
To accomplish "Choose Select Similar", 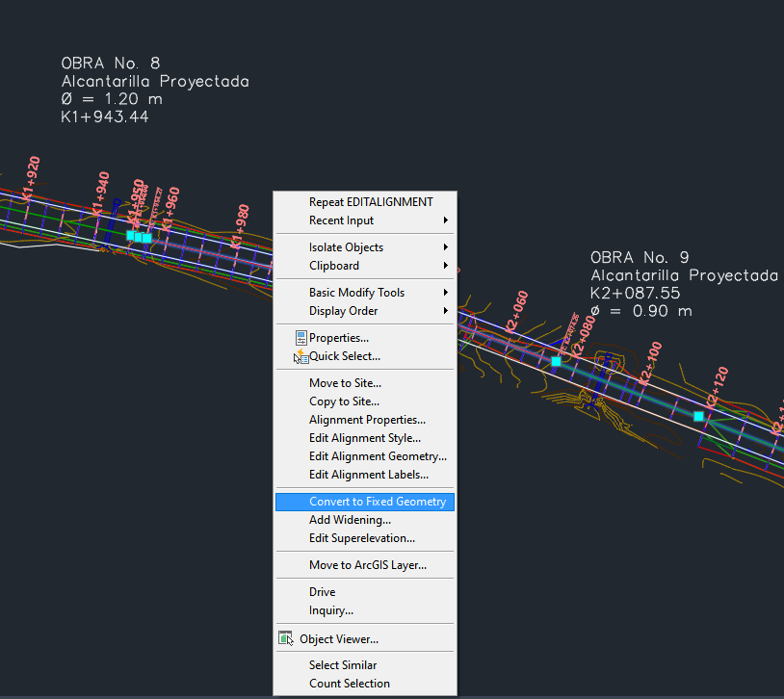I will click(365, 665).
